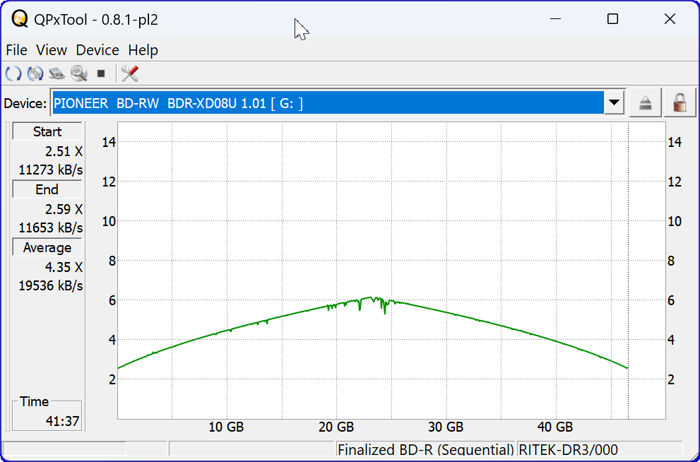700x462 pixels.
Task: Eject the disc tray
Action: pyautogui.click(x=646, y=103)
